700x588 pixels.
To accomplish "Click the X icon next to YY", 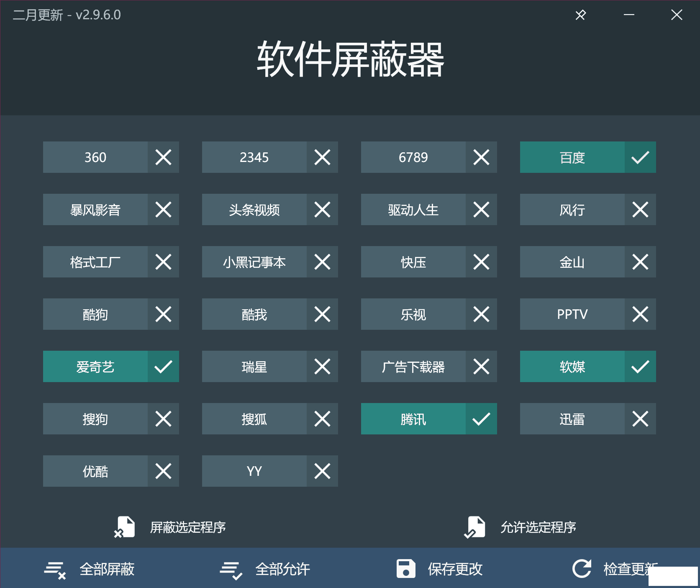I will [x=322, y=471].
